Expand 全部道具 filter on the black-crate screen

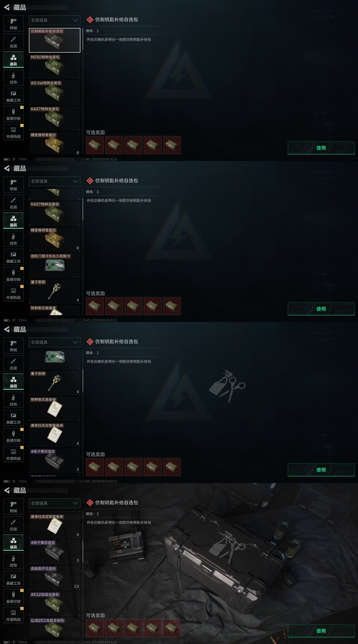click(55, 503)
